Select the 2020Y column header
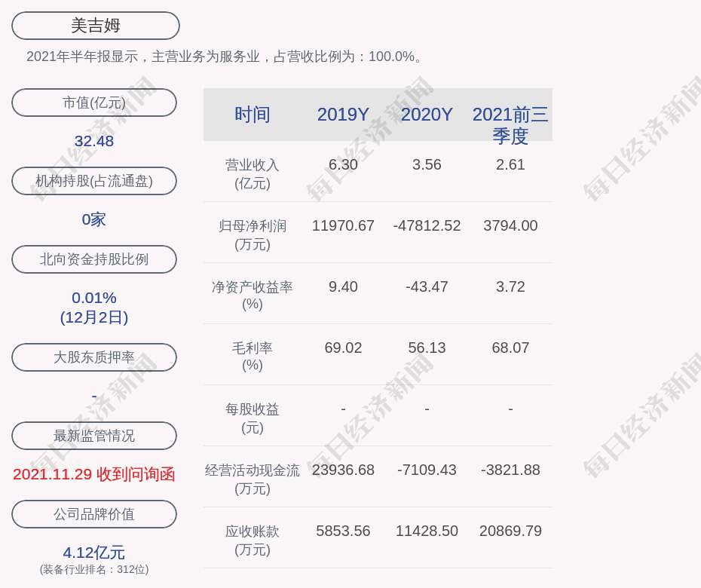Screen dimensions: 701x588 427,115
